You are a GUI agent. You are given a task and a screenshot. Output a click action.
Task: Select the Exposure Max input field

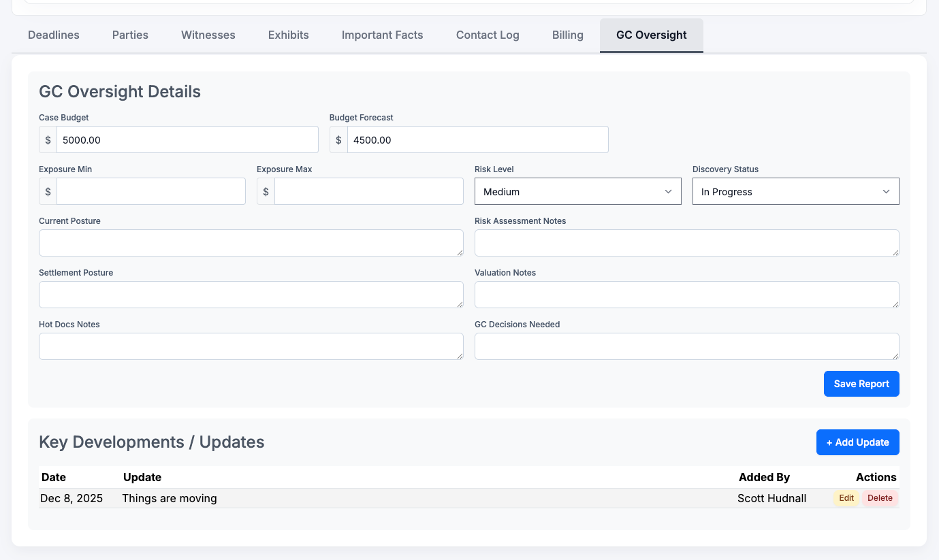(368, 191)
